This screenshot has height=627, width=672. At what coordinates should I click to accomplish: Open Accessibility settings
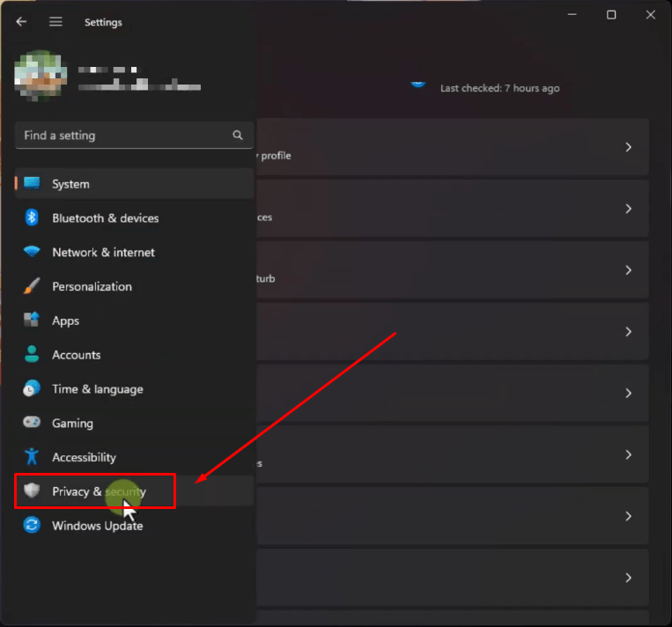(135, 457)
